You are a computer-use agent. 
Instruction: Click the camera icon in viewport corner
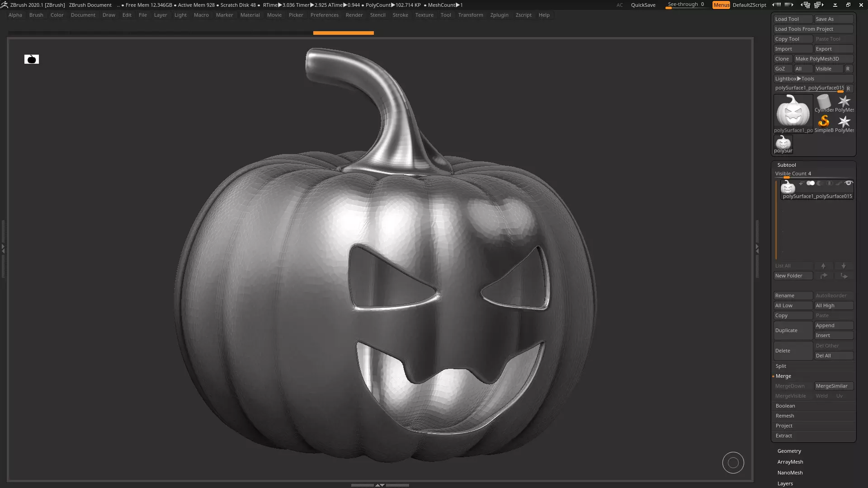click(x=32, y=59)
